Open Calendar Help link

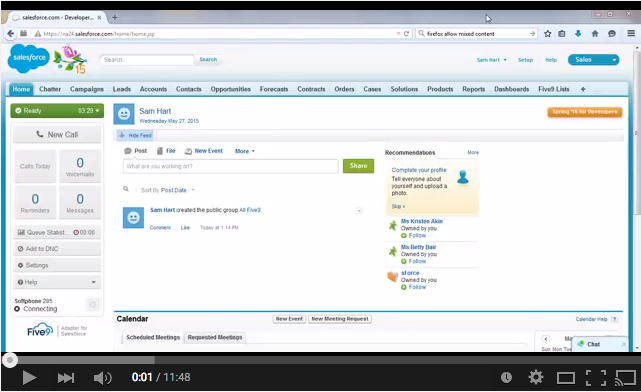click(591, 319)
